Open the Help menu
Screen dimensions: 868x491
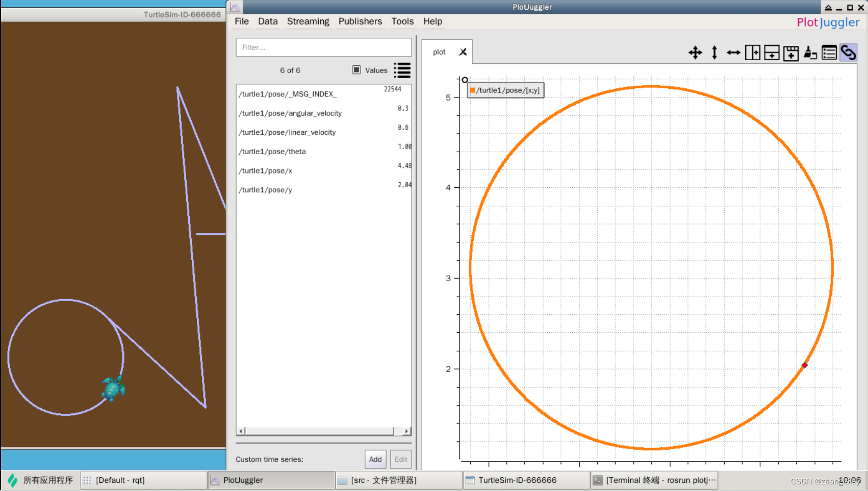[x=432, y=21]
